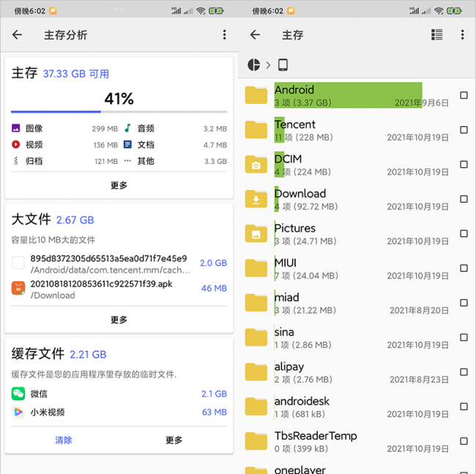The image size is (476, 474).
Task: Open the alipay folder icon
Action: coord(256,372)
